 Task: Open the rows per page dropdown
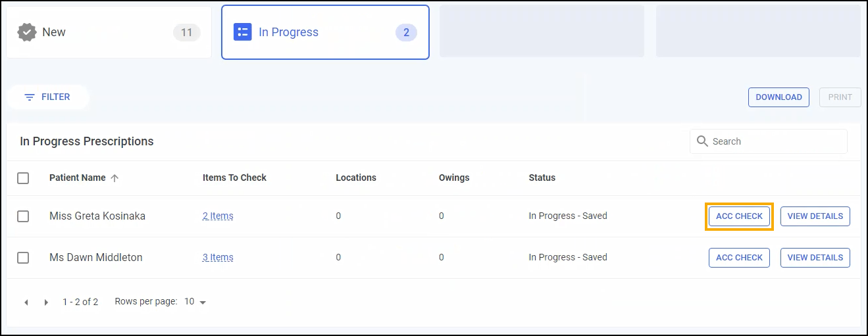pyautogui.click(x=195, y=302)
